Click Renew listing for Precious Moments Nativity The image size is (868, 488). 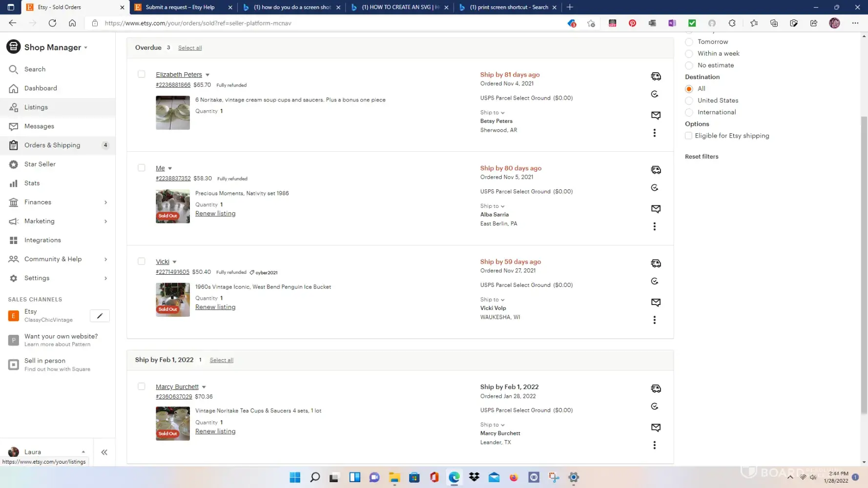(215, 213)
